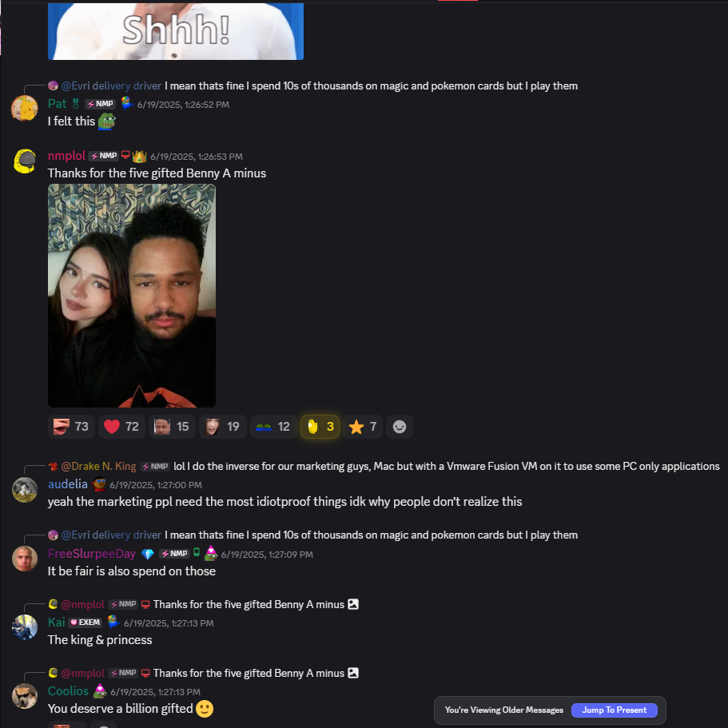Click the frog emoji reaction with 12
Viewport: 728px width, 728px height.
tap(273, 426)
